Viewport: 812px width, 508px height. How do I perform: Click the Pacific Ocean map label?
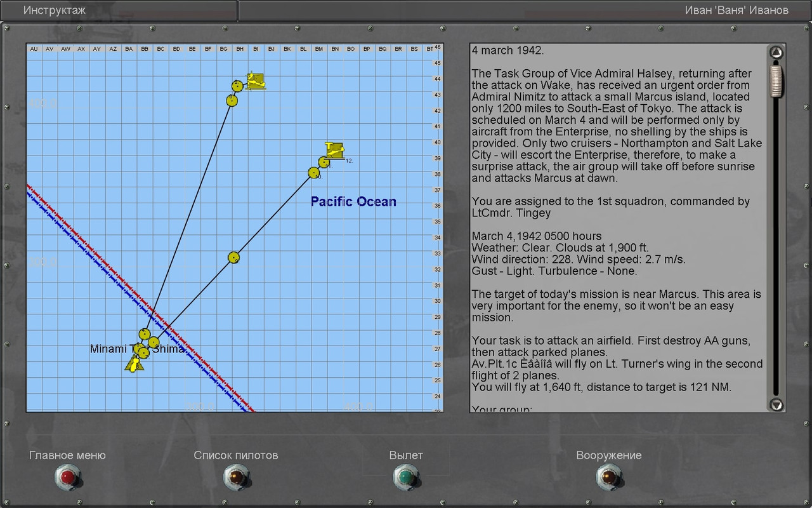353,201
